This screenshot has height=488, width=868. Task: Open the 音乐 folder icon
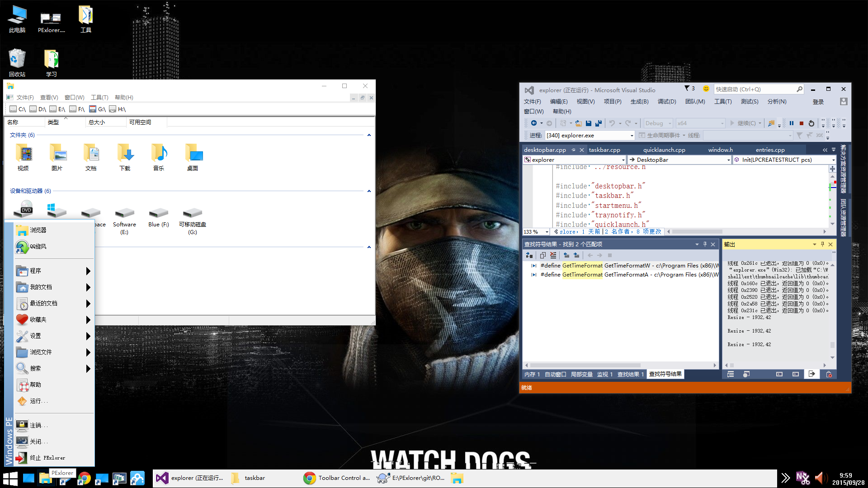[159, 158]
